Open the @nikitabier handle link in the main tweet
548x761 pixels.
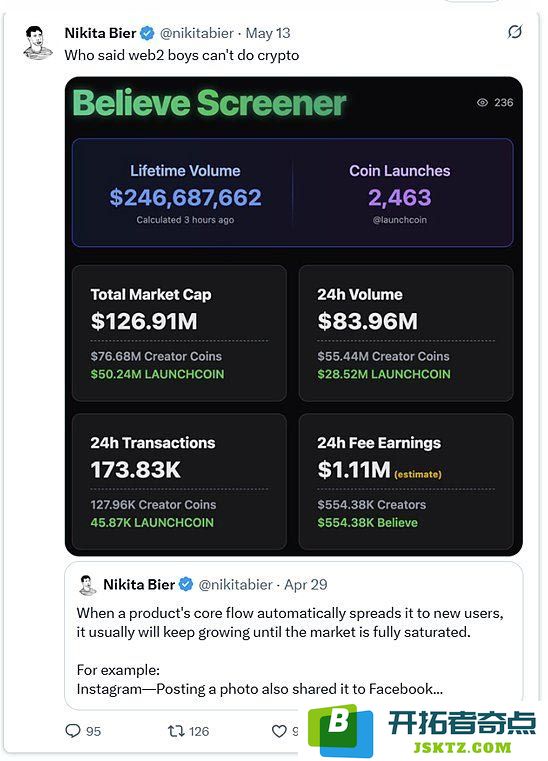tap(197, 33)
